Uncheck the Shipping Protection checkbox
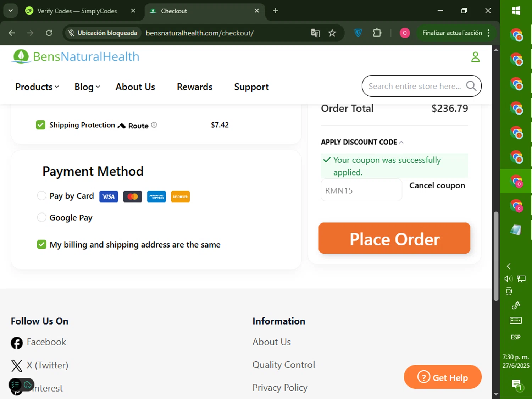The image size is (532, 399). [x=40, y=125]
